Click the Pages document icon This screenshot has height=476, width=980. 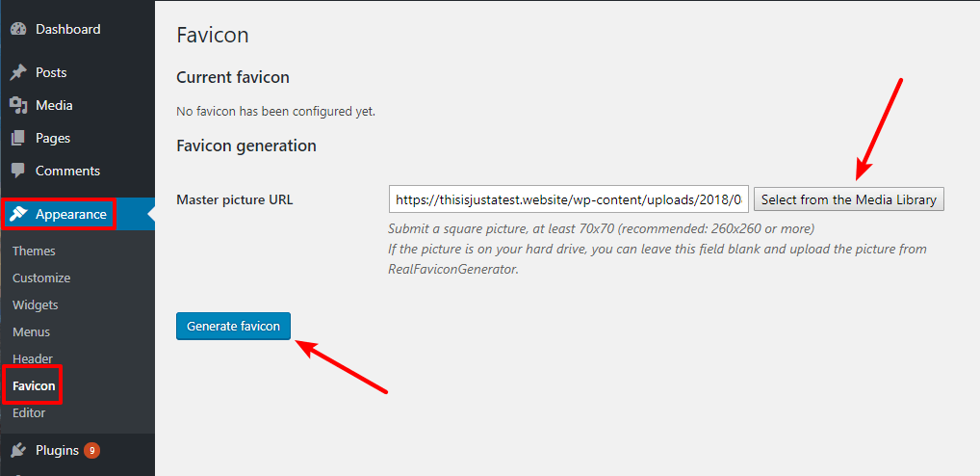18,138
